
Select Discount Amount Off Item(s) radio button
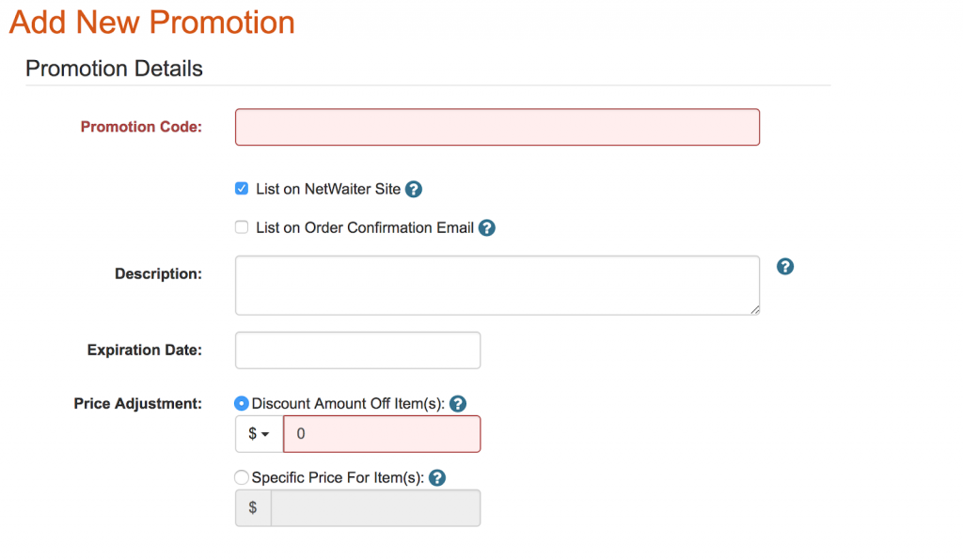coord(242,404)
